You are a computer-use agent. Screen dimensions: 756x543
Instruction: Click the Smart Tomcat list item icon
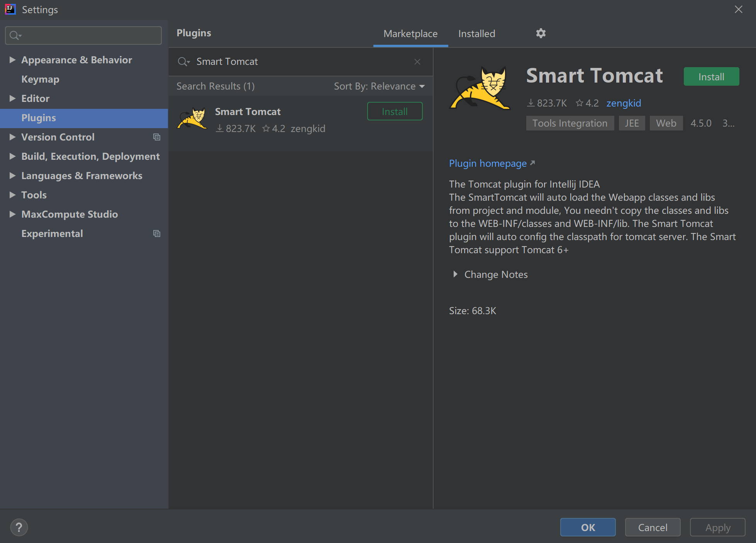[192, 118]
